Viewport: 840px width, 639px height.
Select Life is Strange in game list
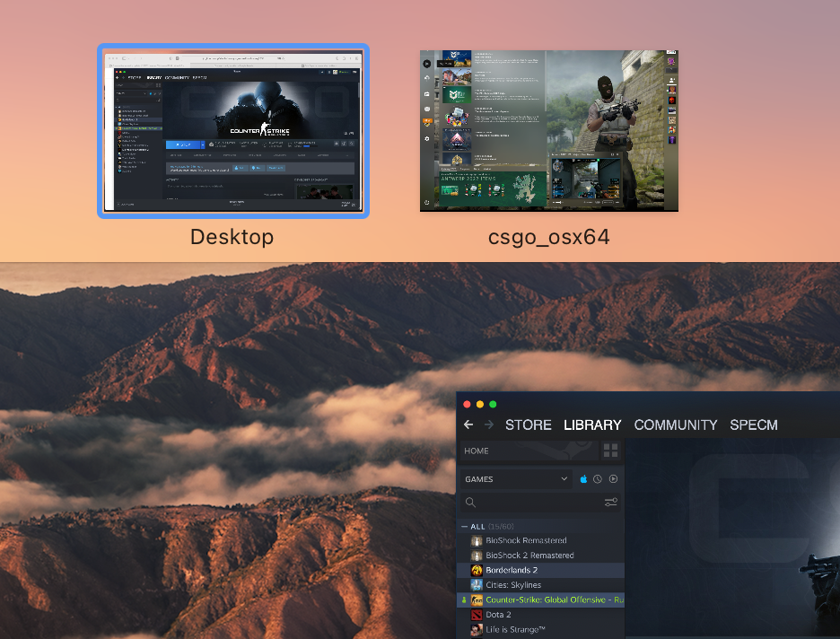pyautogui.click(x=540, y=629)
